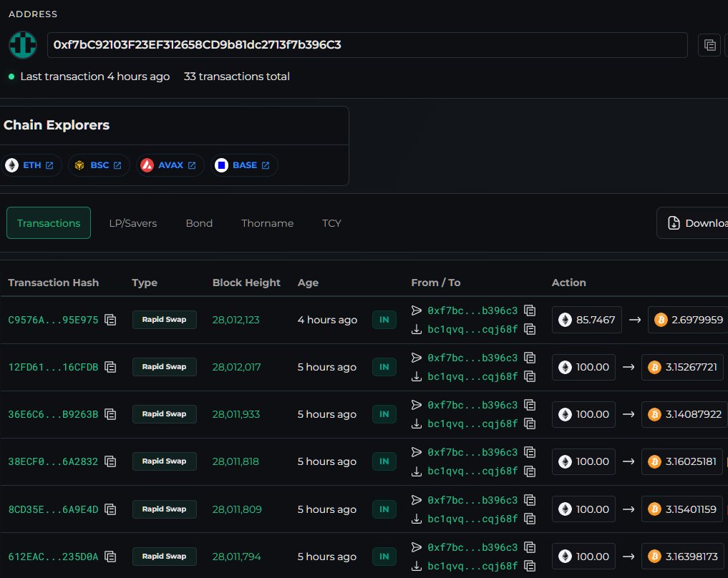Open transaction 36E6C6...B9263B

click(54, 414)
